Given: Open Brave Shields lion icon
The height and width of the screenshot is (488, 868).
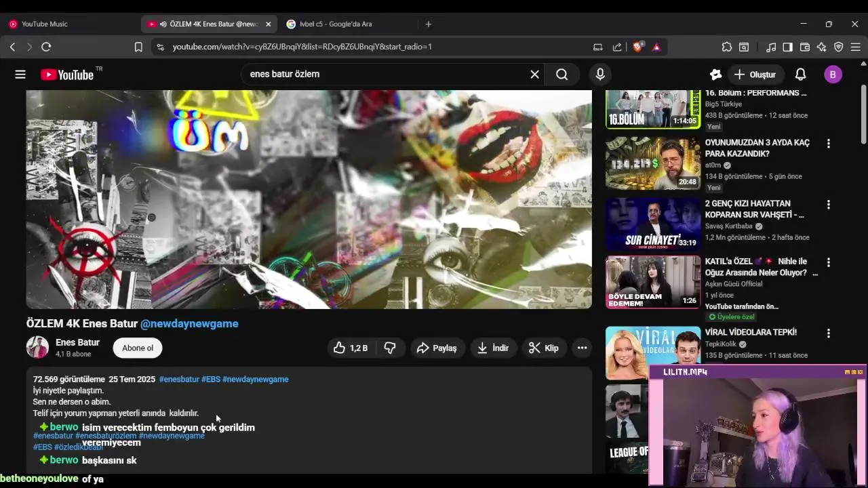Looking at the screenshot, I should click(x=638, y=47).
